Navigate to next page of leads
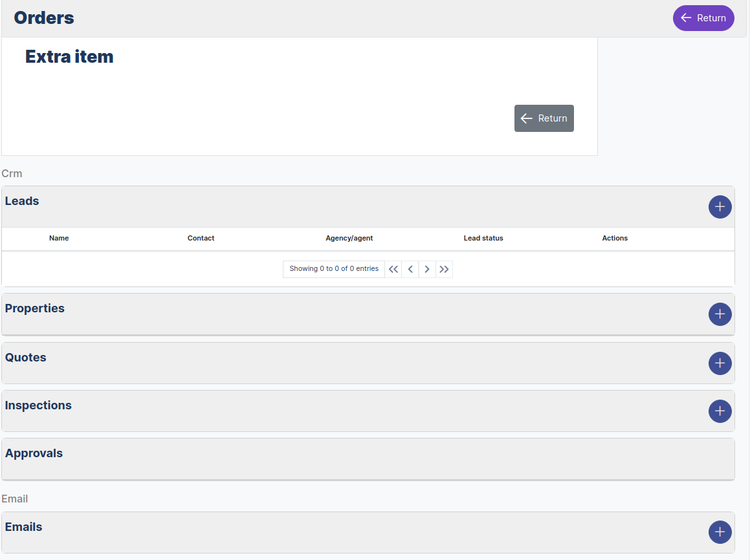 (x=427, y=269)
